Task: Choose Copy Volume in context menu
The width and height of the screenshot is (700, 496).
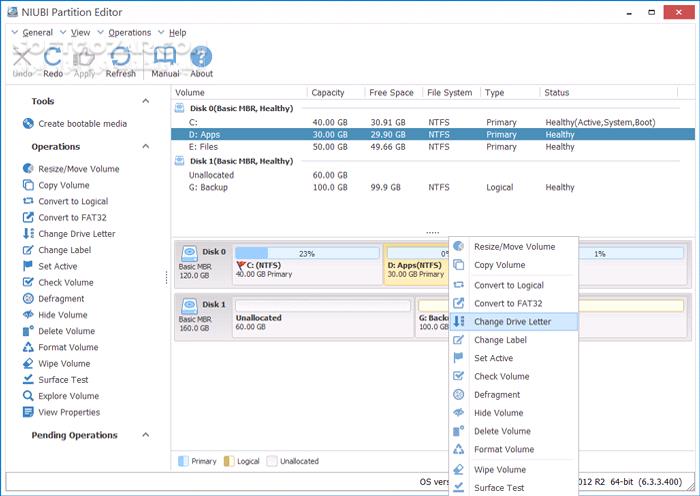Action: click(x=514, y=265)
